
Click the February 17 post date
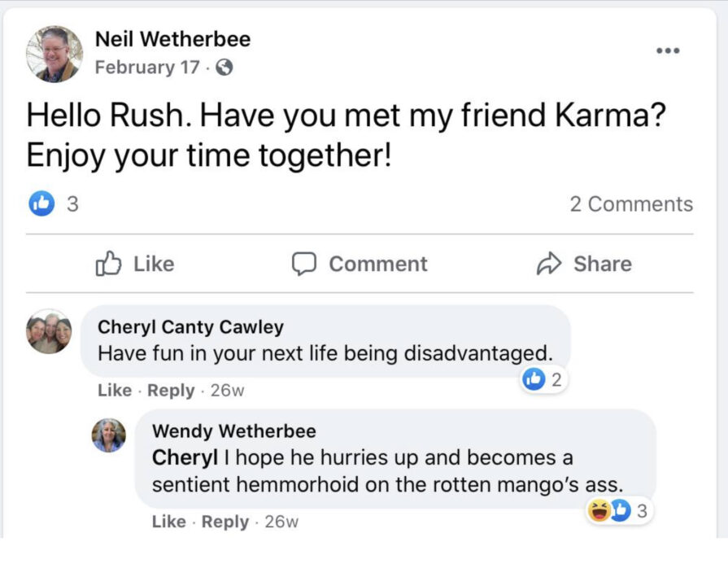click(146, 68)
